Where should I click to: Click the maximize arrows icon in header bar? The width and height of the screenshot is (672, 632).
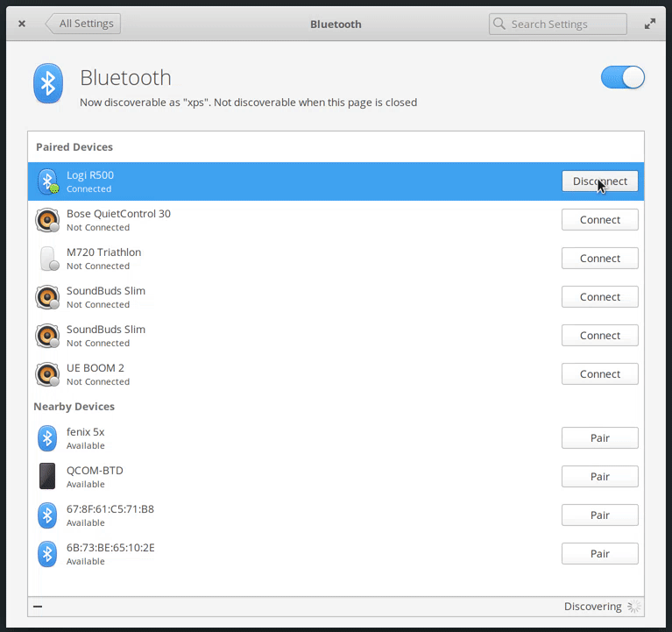coord(650,24)
